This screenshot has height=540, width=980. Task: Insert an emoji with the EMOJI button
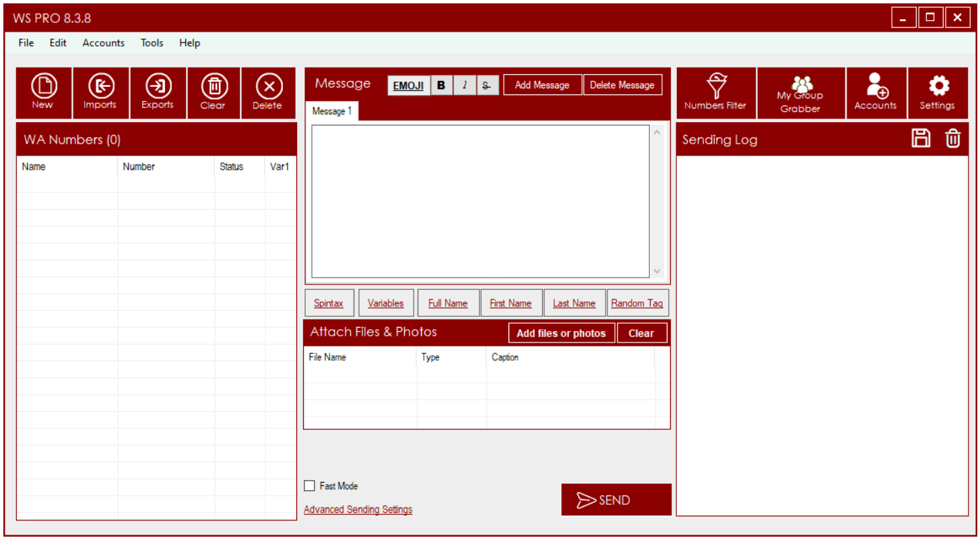click(x=408, y=85)
